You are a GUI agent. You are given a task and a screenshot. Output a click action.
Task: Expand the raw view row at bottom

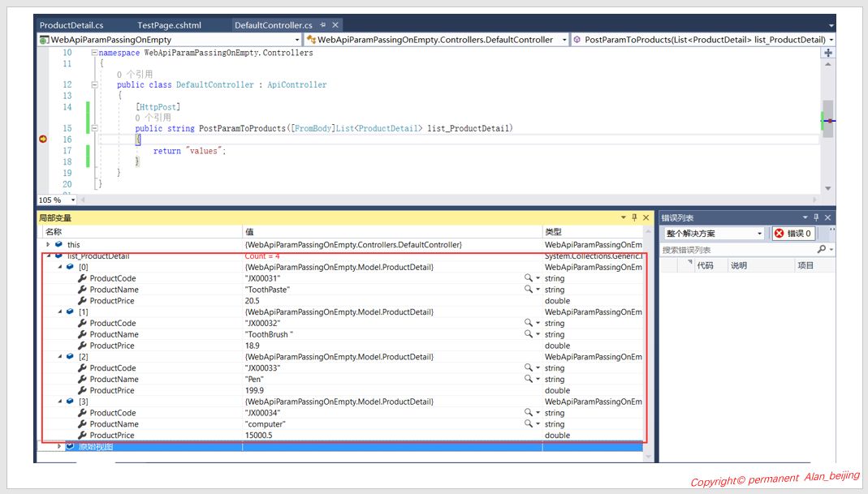pyautogui.click(x=59, y=446)
